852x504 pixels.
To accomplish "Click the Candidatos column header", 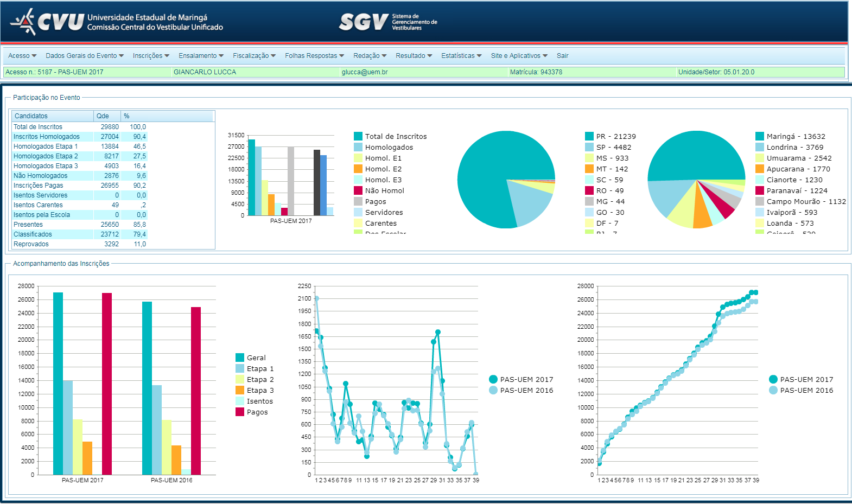I will (53, 116).
